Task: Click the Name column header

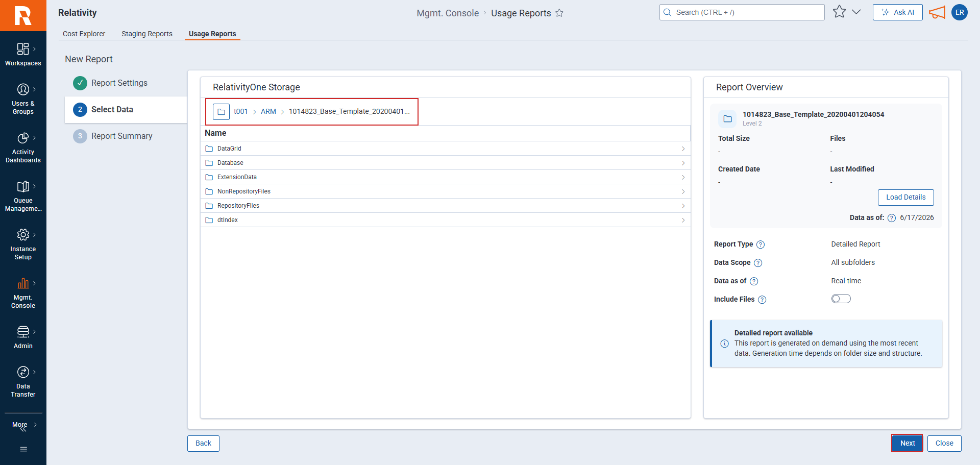Action: [215, 133]
